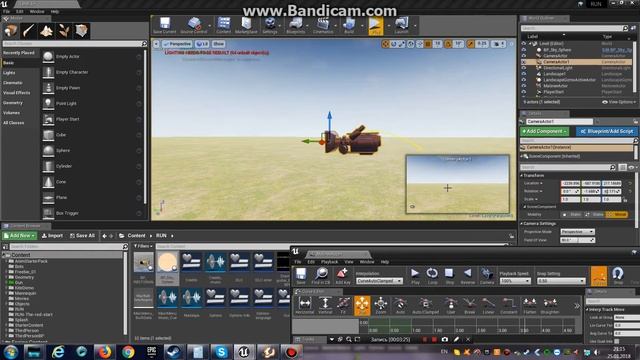Select Geometry category in Modes panel
This screenshot has height=360, width=640.
13,103
